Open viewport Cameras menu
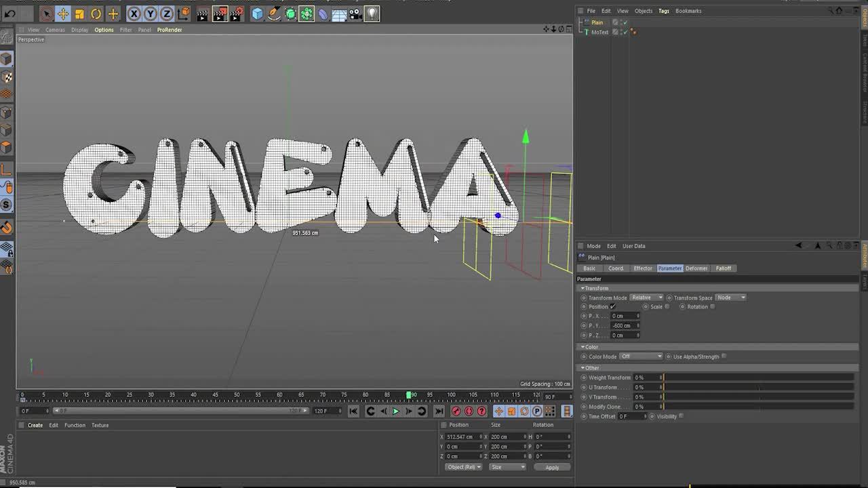 pyautogui.click(x=55, y=30)
